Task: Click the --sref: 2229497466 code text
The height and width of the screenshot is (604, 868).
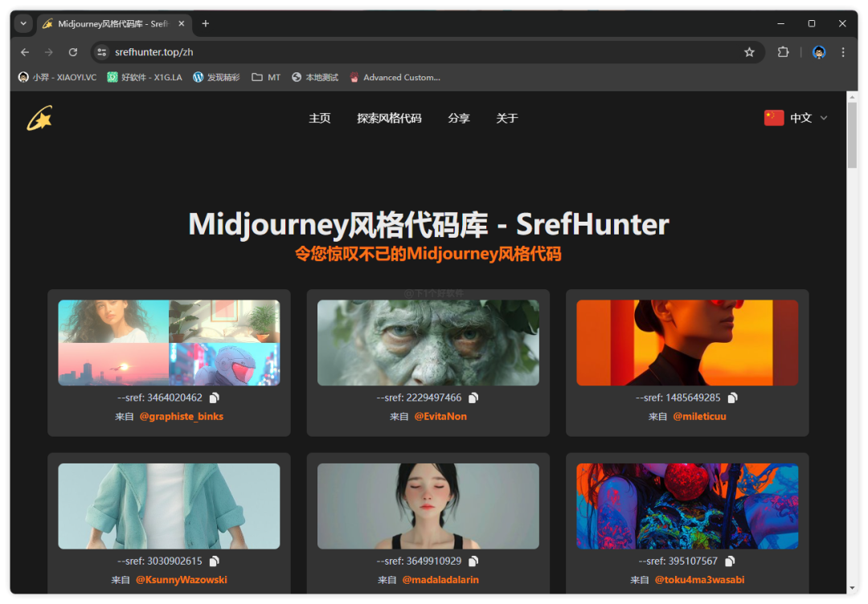Action: tap(419, 398)
